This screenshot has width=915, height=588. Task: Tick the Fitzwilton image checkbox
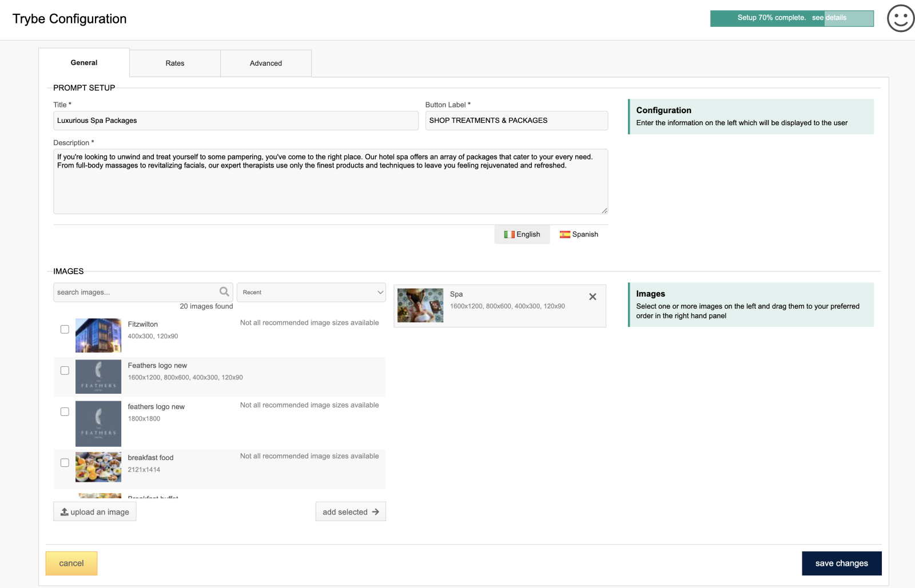[65, 329]
